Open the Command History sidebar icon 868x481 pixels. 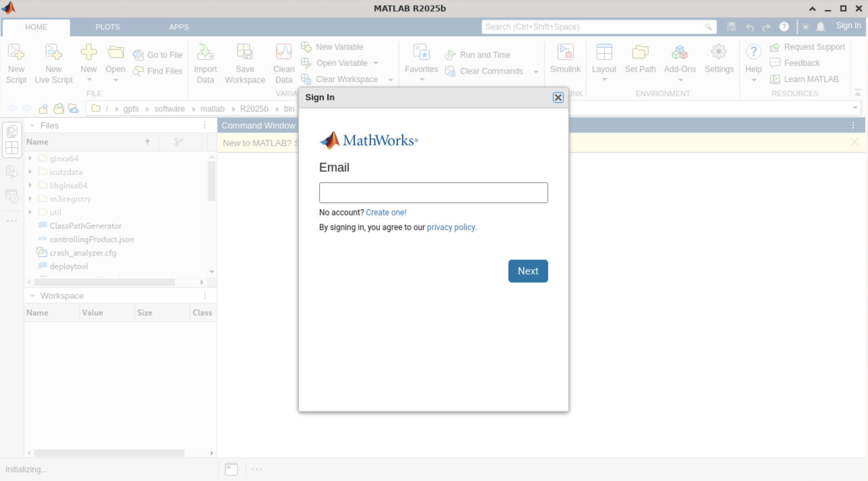coord(12,196)
